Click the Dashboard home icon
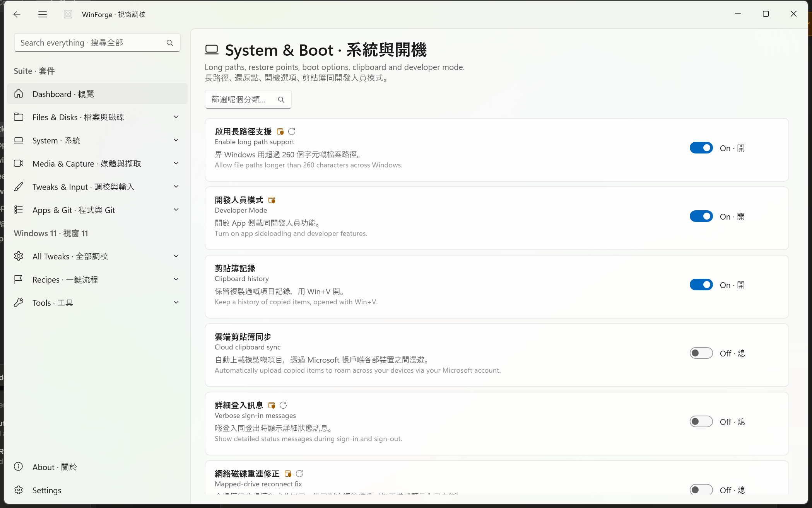Screen dimensions: 812x508 coord(19,94)
